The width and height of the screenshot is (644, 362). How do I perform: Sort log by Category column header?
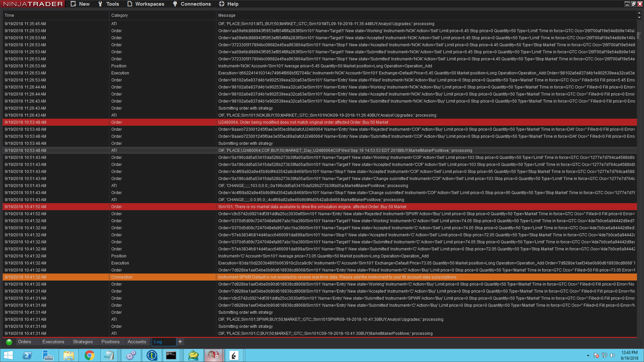[120, 15]
